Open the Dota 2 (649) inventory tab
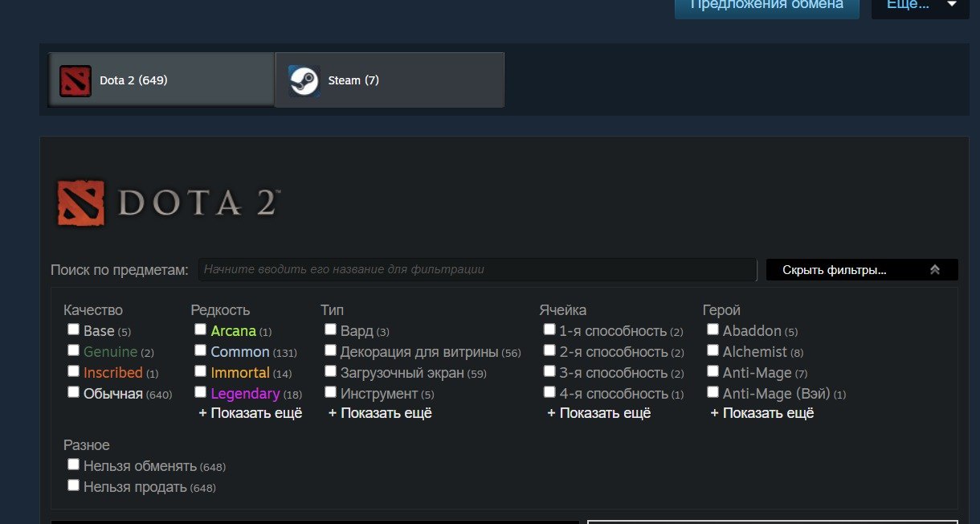 [x=161, y=80]
